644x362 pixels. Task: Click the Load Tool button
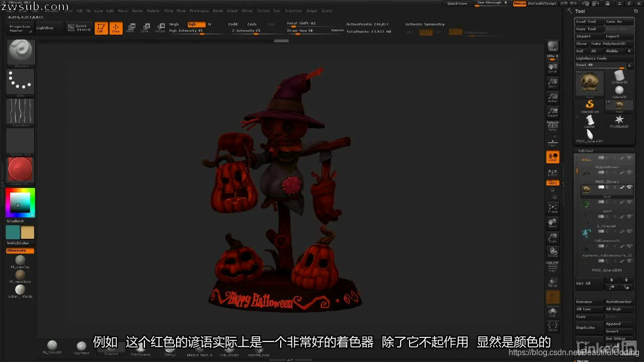(x=589, y=22)
